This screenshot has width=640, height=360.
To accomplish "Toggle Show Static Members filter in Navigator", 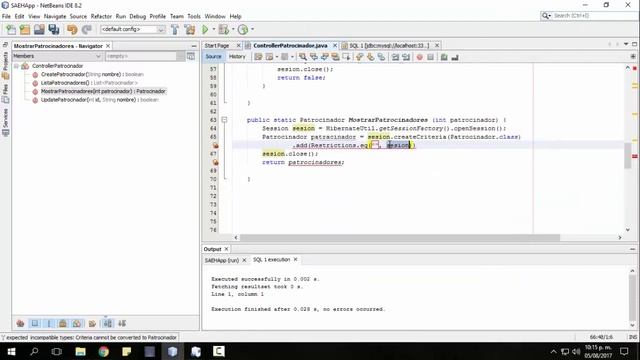I will 49,323.
